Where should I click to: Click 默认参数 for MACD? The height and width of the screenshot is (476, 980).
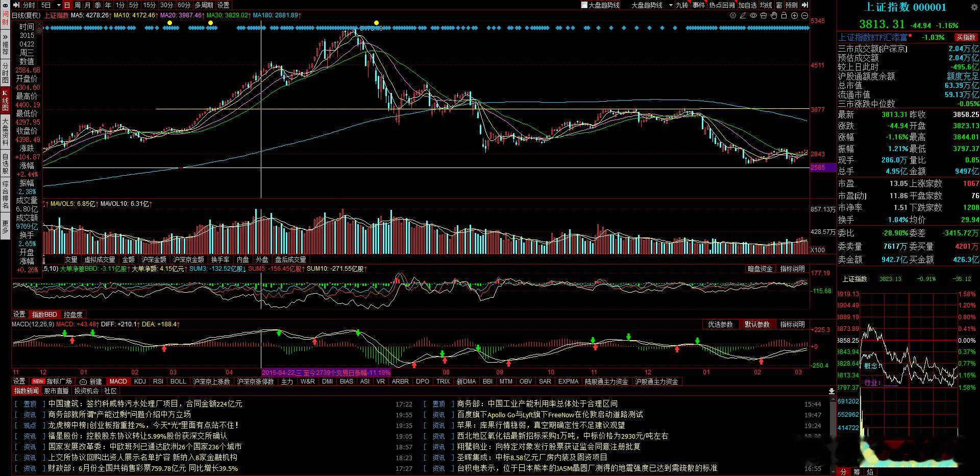tap(757, 324)
